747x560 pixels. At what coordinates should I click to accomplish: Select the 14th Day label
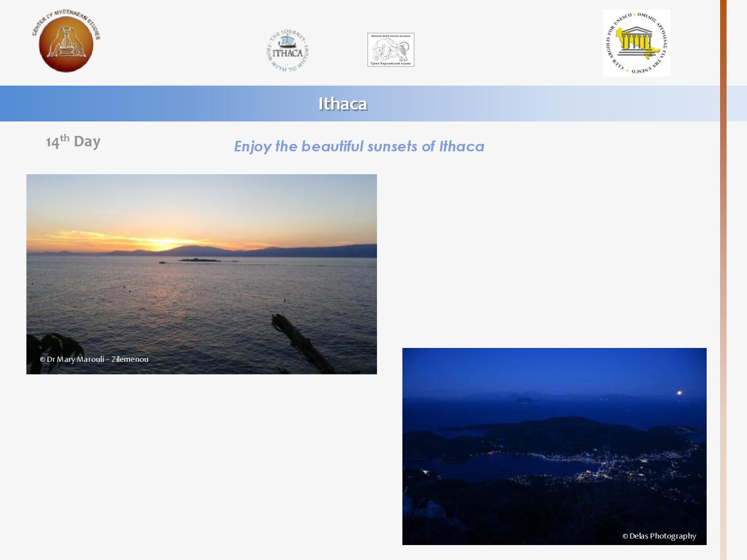pyautogui.click(x=73, y=142)
